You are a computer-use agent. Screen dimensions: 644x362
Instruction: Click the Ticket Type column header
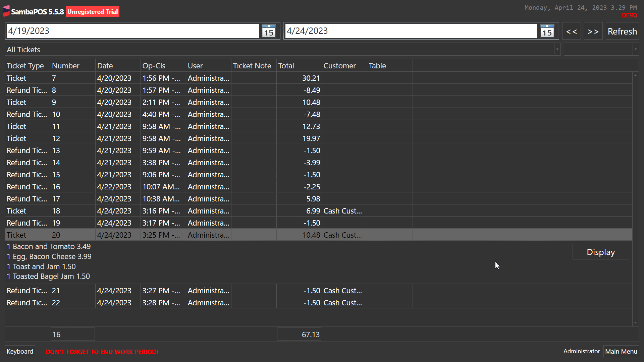(x=25, y=65)
